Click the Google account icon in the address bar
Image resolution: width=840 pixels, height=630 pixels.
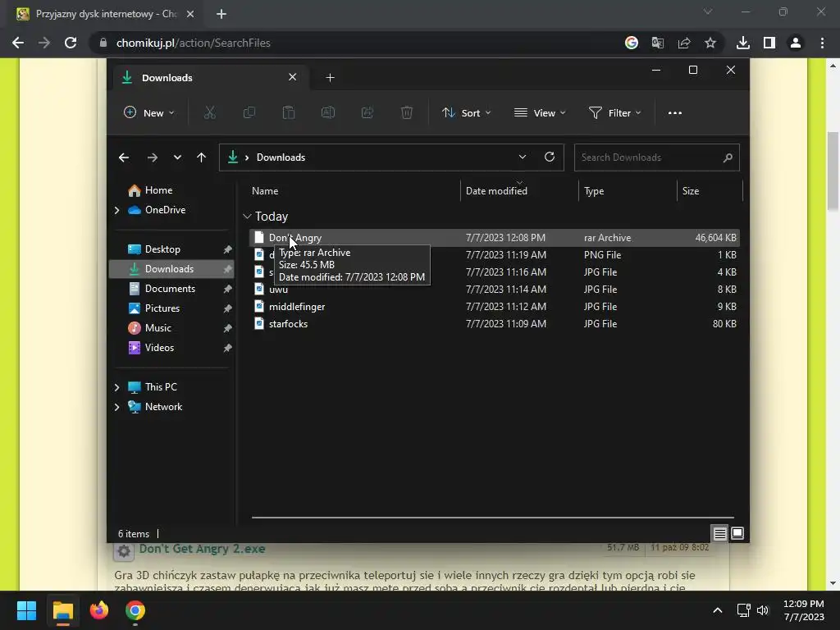tap(632, 43)
